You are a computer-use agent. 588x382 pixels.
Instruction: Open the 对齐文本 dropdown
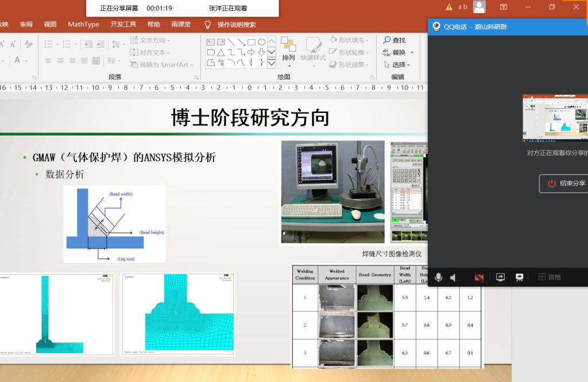tap(150, 52)
